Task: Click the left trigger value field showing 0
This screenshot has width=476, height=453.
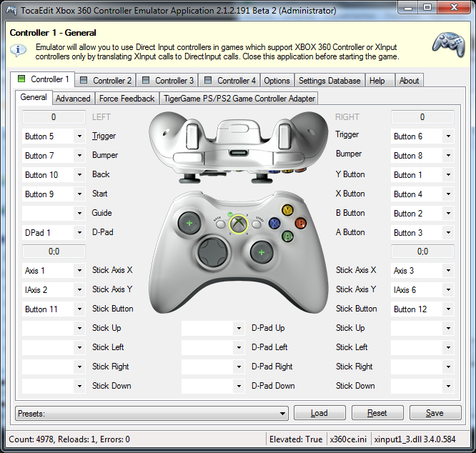Action: pyautogui.click(x=54, y=117)
